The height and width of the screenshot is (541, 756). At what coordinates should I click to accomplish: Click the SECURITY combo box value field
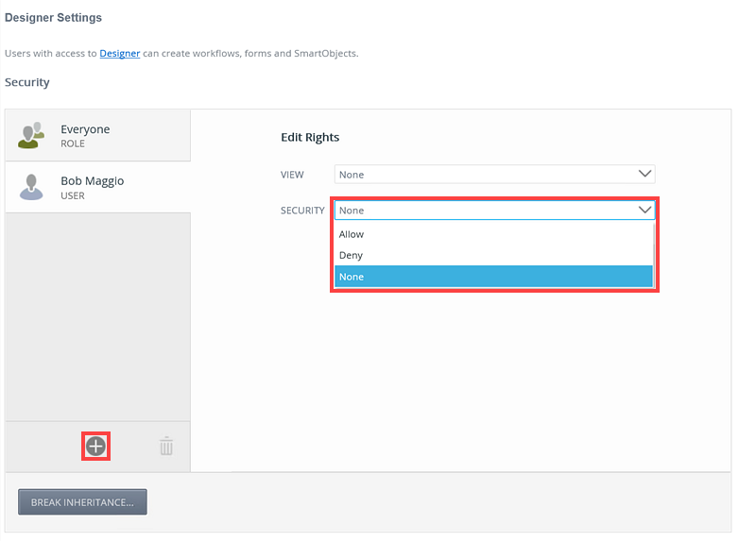pos(482,210)
